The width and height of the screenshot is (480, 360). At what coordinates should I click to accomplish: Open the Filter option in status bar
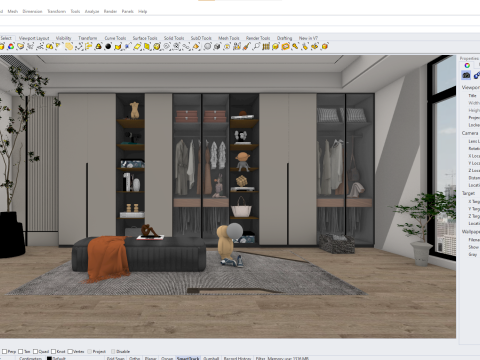(x=260, y=358)
